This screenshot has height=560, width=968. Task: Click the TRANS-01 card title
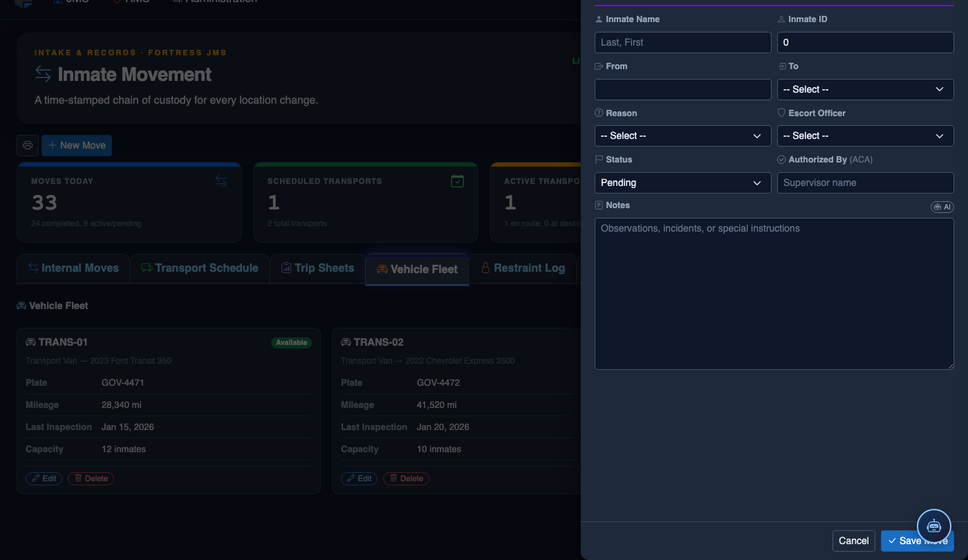[x=63, y=342]
